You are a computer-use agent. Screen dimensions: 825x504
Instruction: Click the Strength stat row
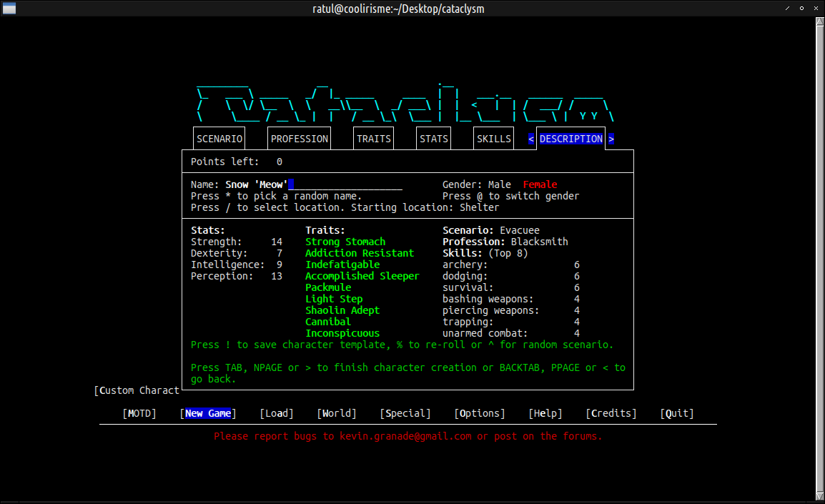(237, 242)
